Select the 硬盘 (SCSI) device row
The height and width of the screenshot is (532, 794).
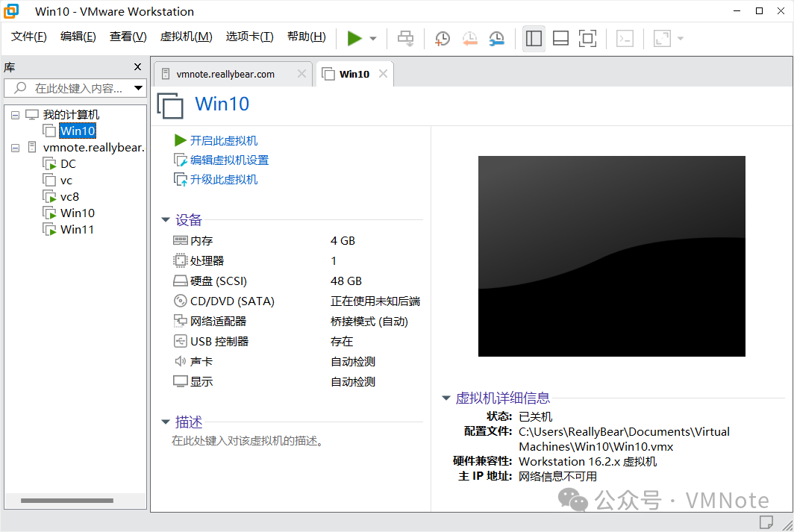(298, 281)
